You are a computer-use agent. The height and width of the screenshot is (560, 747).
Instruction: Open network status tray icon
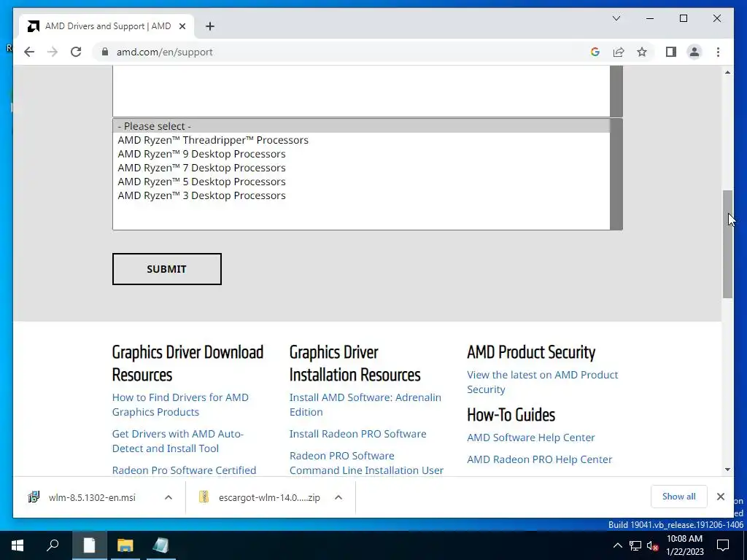635,545
